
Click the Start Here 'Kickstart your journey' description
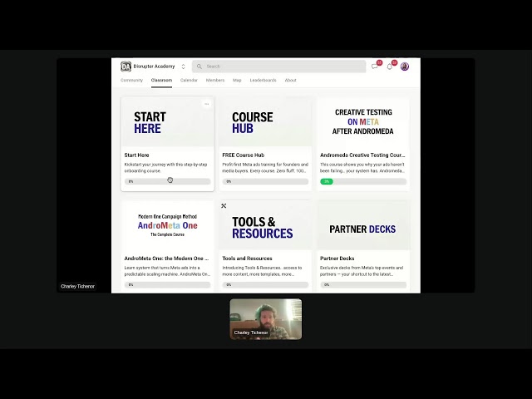(x=166, y=168)
